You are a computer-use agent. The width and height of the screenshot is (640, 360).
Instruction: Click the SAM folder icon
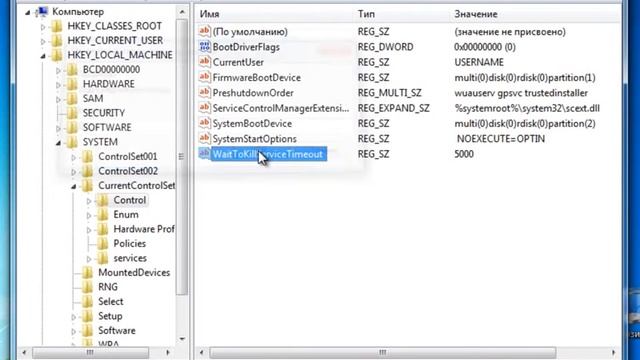pos(72,98)
